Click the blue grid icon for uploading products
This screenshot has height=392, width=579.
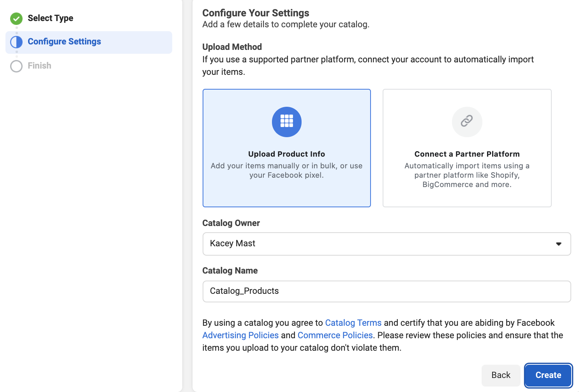(x=286, y=122)
